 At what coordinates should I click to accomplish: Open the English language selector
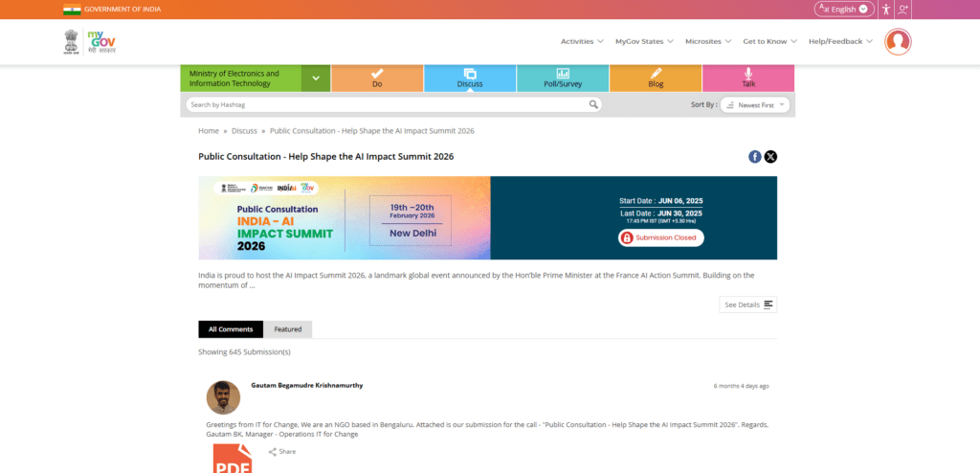[844, 9]
